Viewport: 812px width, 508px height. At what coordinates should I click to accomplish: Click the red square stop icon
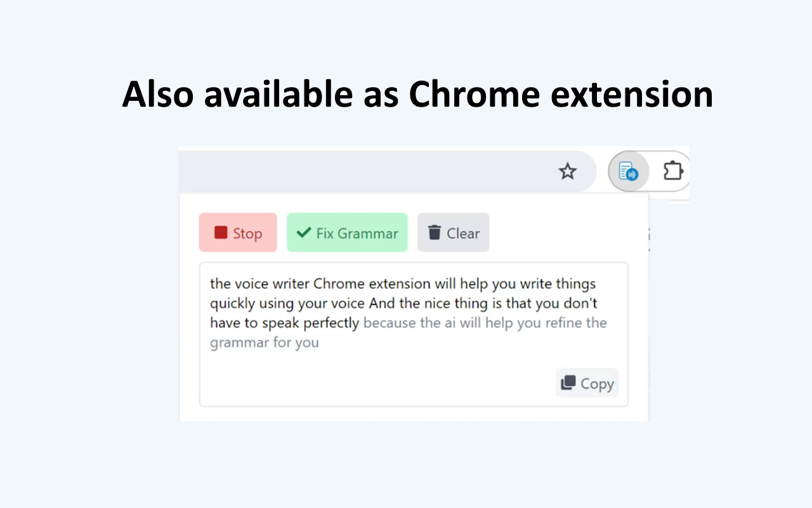point(221,232)
